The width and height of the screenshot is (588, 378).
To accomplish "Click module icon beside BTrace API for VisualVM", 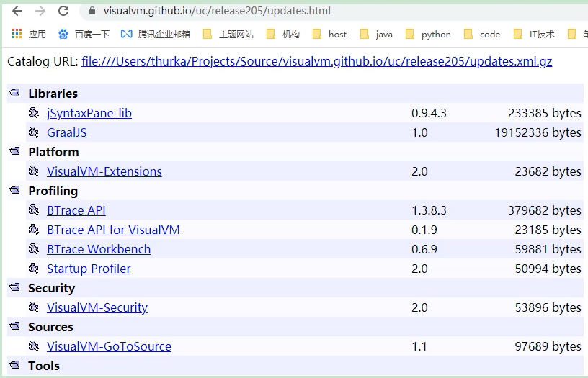I will (x=34, y=229).
